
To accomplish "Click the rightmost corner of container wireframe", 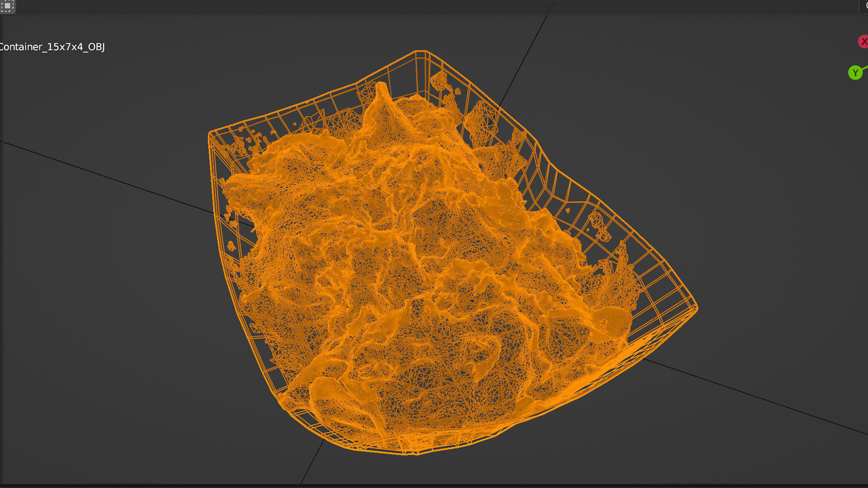I will point(697,309).
